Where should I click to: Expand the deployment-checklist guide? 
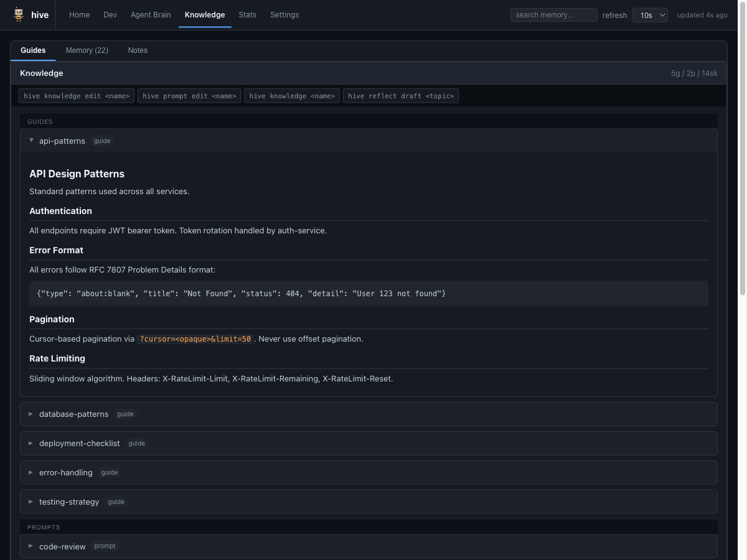(369, 443)
